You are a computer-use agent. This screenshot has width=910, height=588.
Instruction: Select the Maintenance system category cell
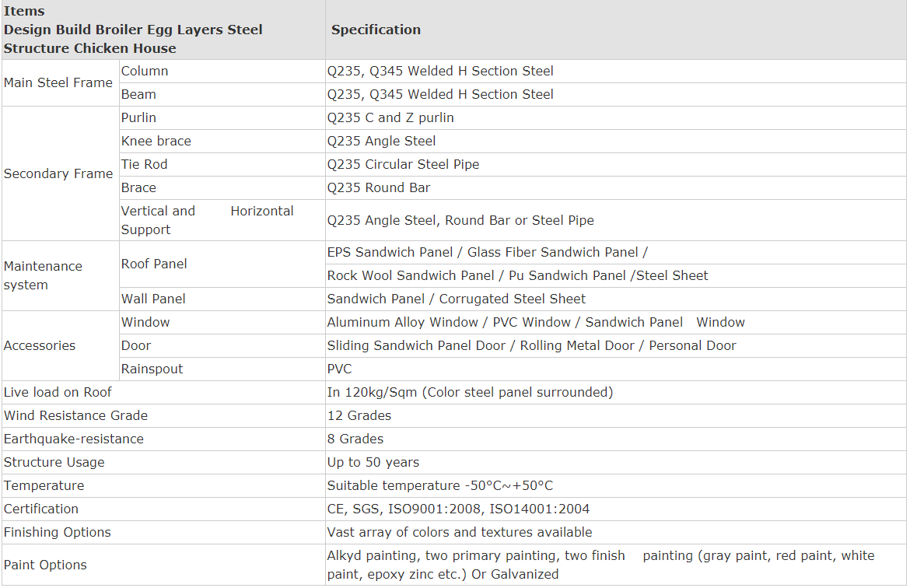pos(43,275)
